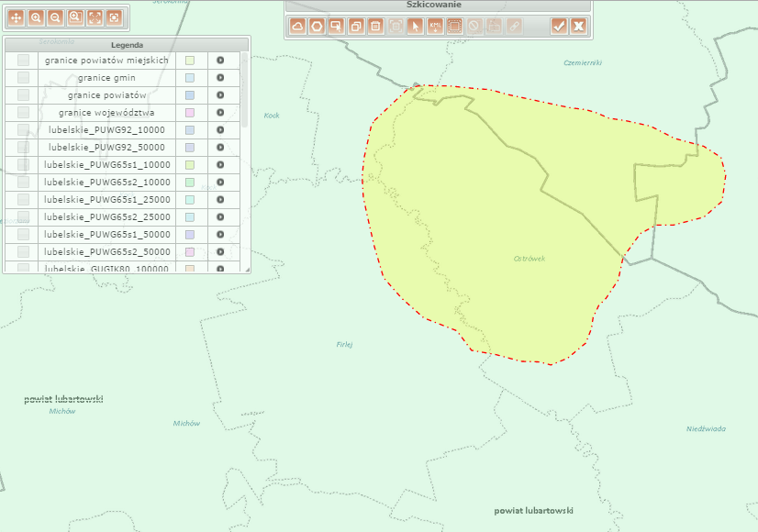This screenshot has width=758, height=532.
Task: Click the trash delete sketch icon
Action: point(375,26)
